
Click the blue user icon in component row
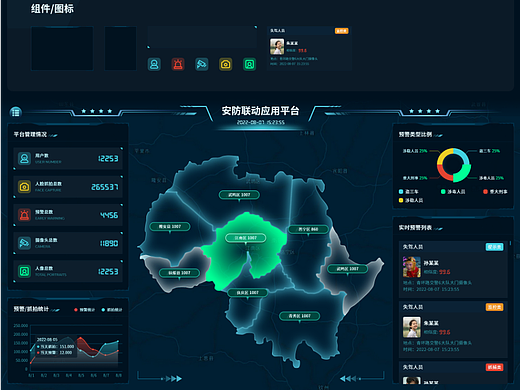[x=154, y=64]
